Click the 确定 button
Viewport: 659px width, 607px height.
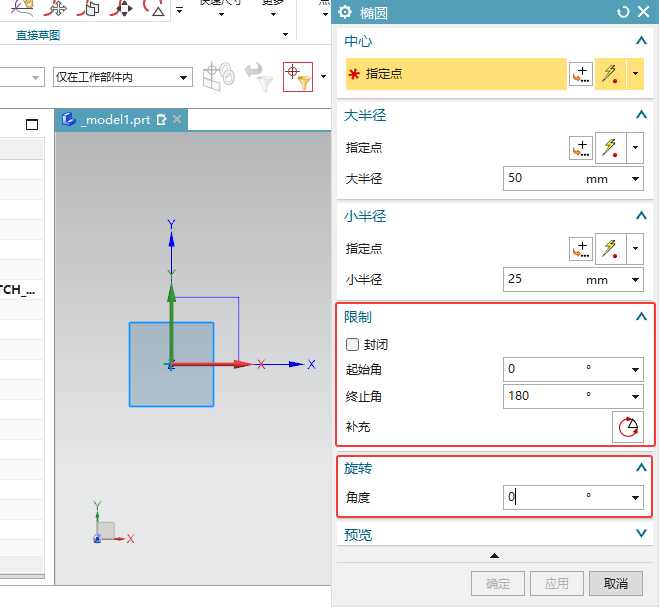pos(498,583)
